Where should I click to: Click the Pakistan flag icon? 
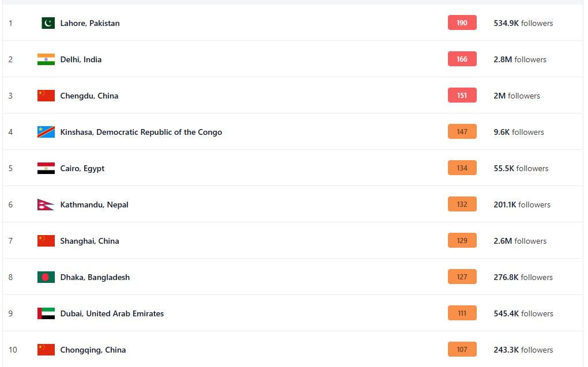[x=48, y=23]
